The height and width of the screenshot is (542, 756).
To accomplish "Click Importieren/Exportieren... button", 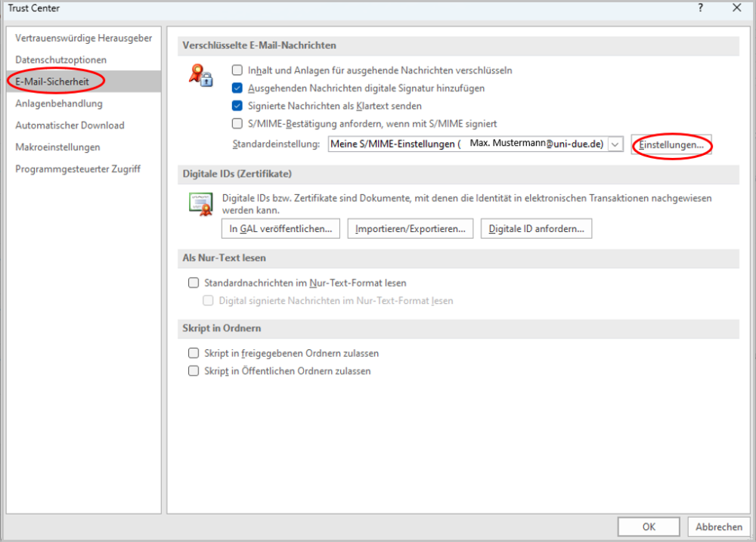I will click(x=411, y=229).
